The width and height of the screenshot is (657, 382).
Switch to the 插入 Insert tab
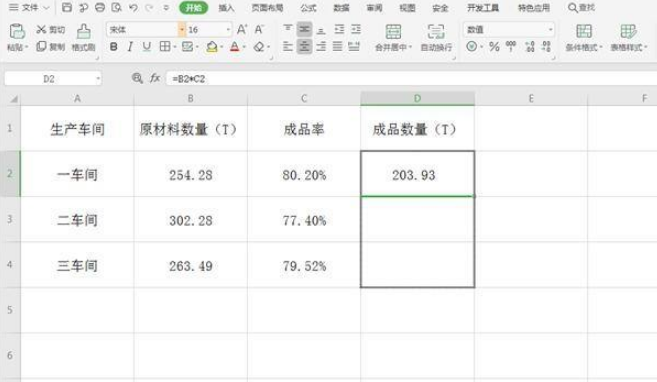point(226,8)
